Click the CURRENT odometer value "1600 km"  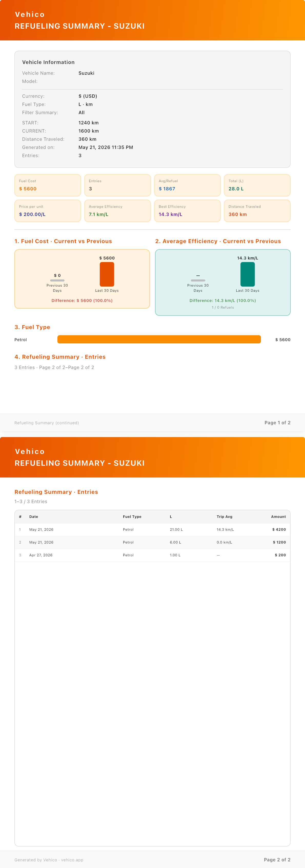(89, 131)
